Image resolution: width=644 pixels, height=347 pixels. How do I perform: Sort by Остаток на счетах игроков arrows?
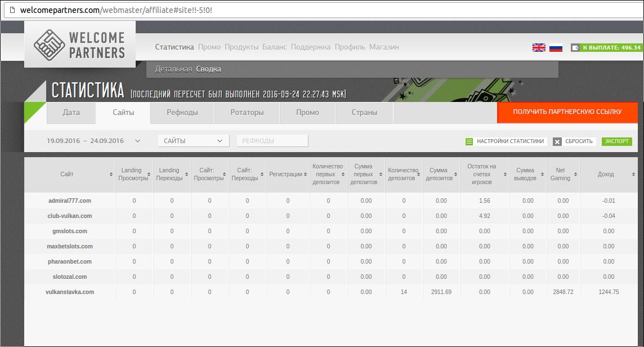505,174
